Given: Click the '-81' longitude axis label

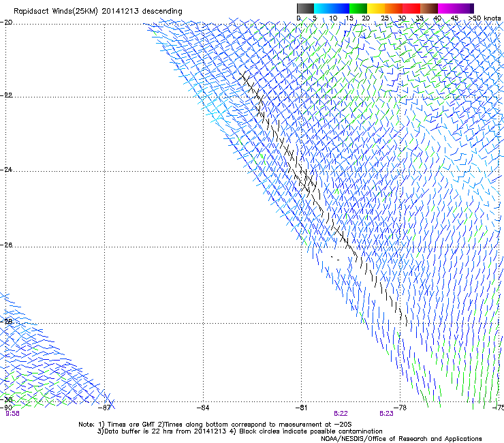Looking at the screenshot, I should (302, 408).
